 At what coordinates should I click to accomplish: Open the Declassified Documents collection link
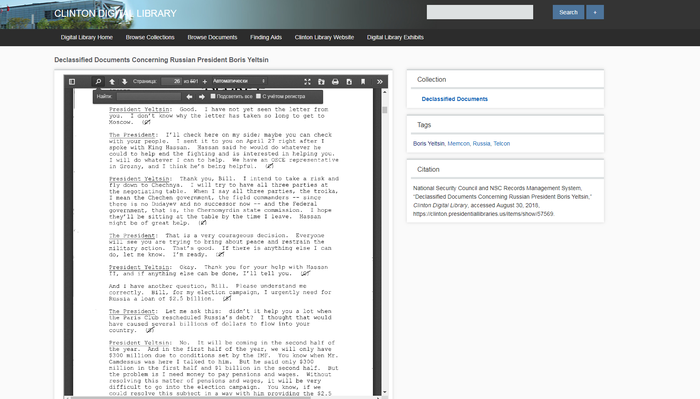[x=454, y=99]
